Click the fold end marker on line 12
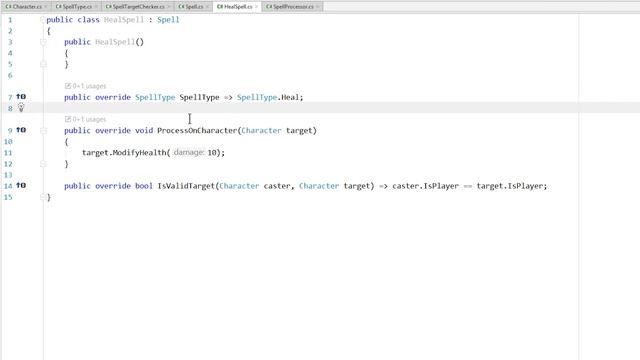Viewport: 640px width, 360px height. [43, 164]
